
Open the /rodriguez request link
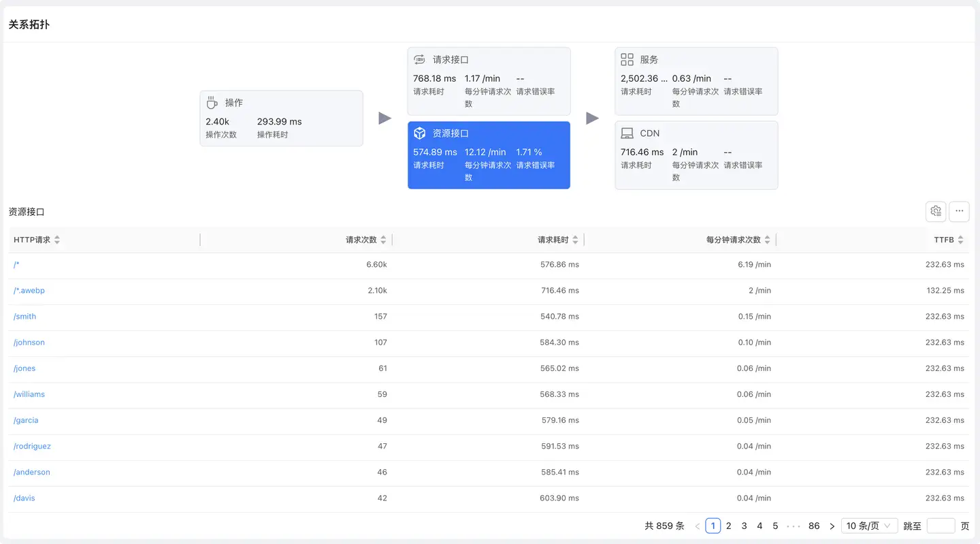(x=32, y=447)
